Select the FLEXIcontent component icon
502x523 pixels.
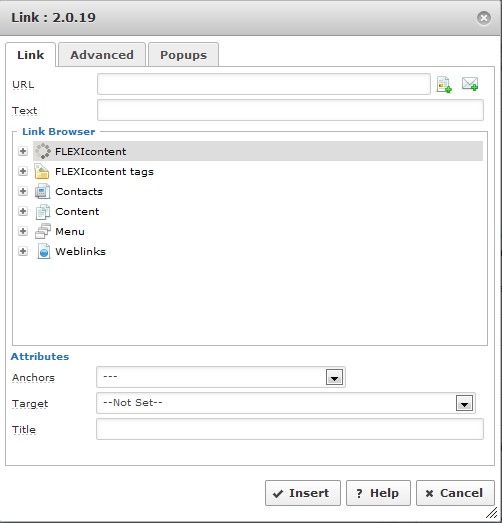(43, 151)
